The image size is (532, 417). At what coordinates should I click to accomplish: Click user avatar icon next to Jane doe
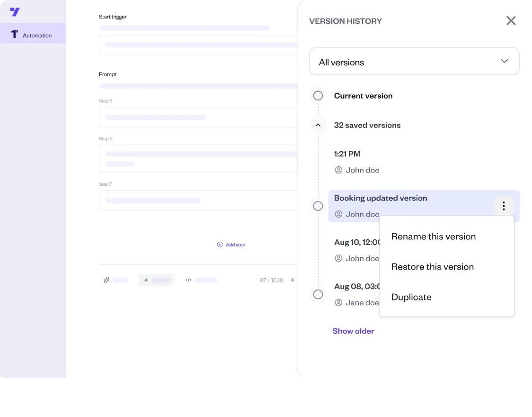point(338,303)
